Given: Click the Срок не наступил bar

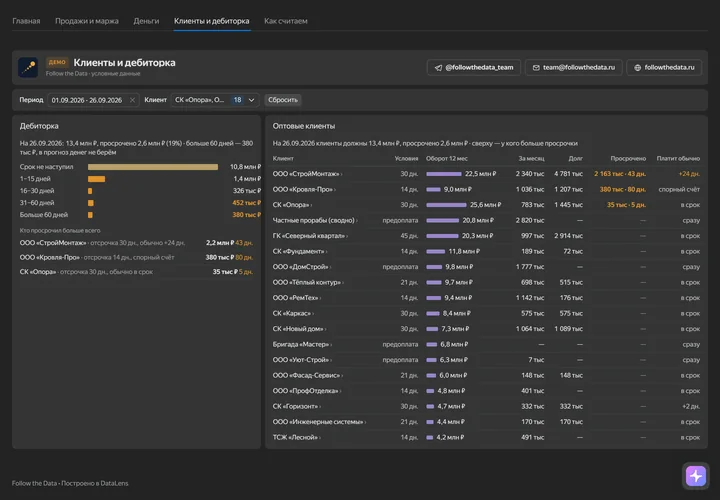Looking at the screenshot, I should [x=153, y=167].
